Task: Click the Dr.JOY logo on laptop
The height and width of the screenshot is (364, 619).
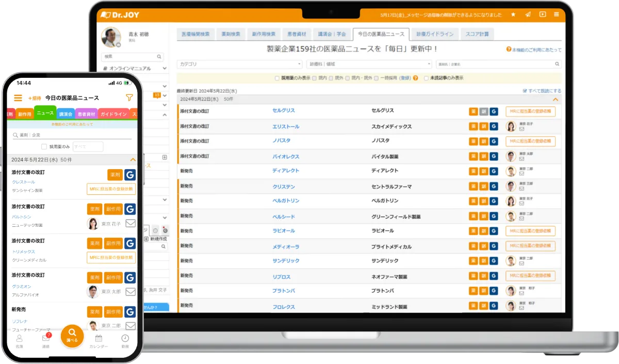Action: [x=120, y=15]
